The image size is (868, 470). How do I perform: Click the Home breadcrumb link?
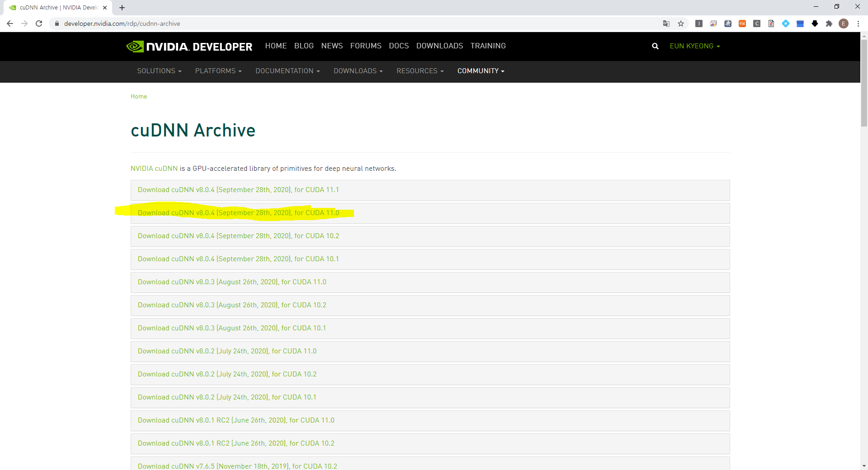pyautogui.click(x=139, y=97)
